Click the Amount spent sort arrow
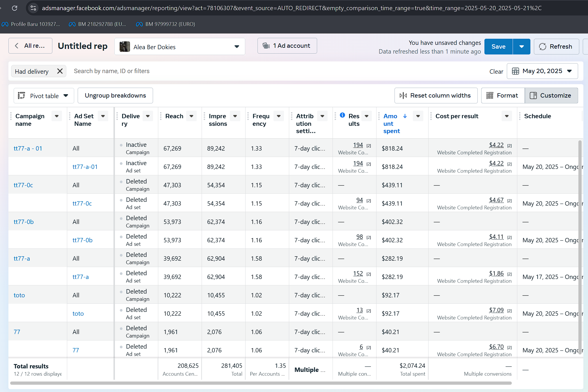This screenshot has width=588, height=392. point(405,116)
